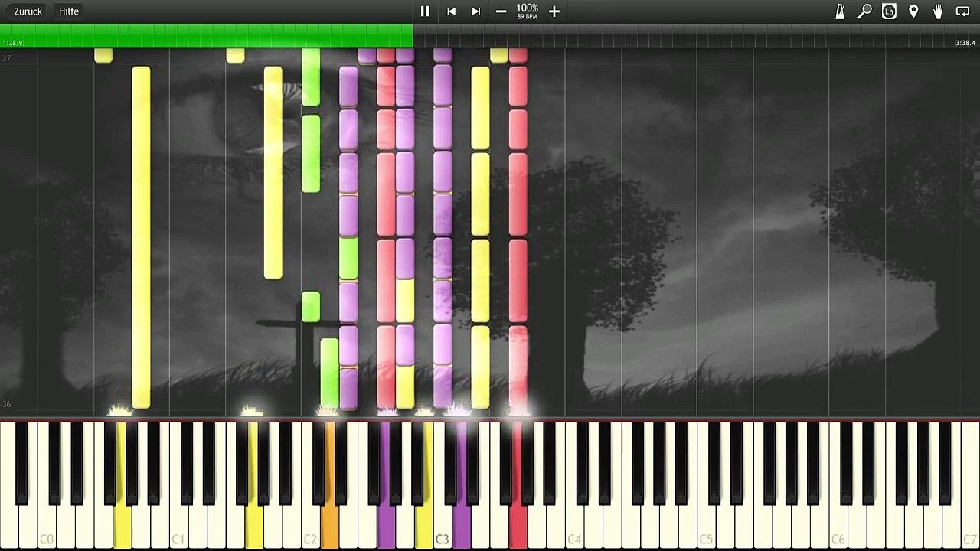This screenshot has width=980, height=551.
Task: Toggle the loop playback icon
Action: pyautogui.click(x=962, y=11)
